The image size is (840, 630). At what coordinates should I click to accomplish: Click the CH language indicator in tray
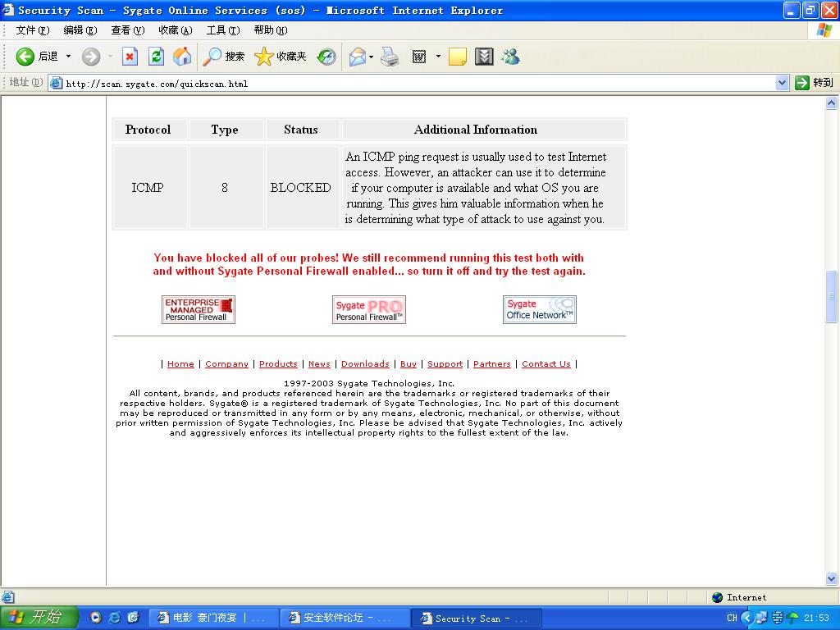pos(732,618)
